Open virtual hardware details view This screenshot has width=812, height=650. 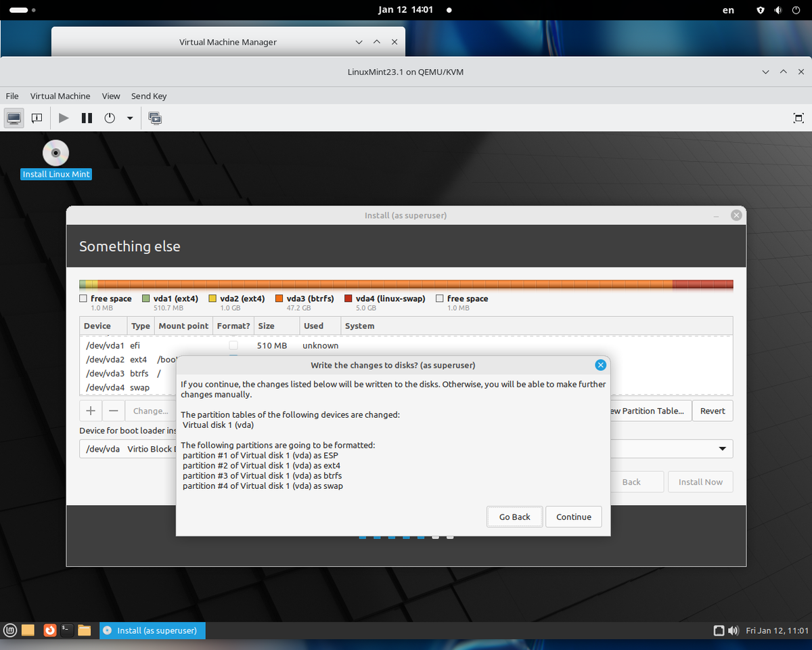[x=37, y=118]
